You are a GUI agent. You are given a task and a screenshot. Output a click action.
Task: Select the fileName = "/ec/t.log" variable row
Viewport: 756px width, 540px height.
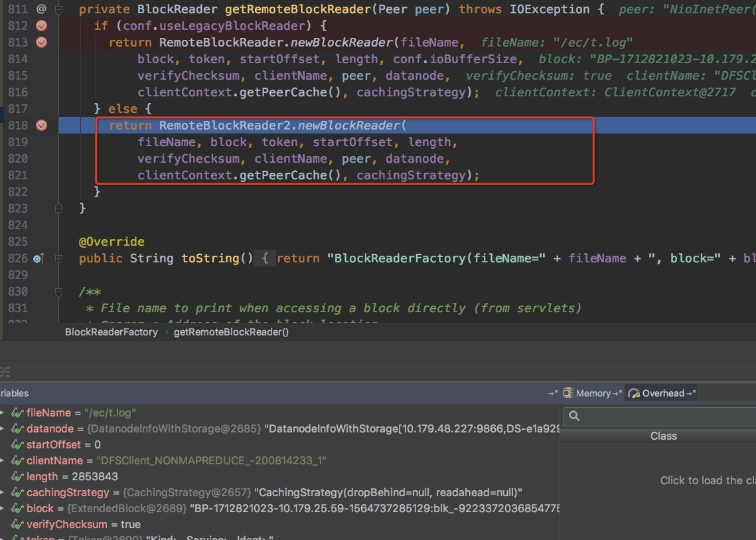tap(279, 412)
